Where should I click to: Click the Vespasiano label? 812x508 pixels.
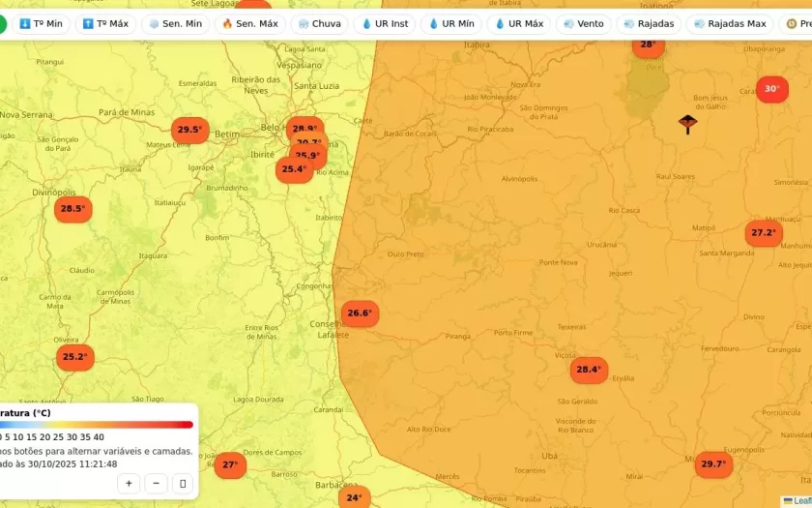click(299, 66)
